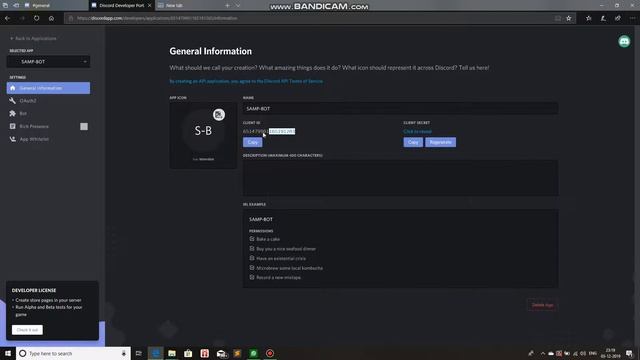
Task: Click the Share this page icon
Action: pyautogui.click(x=618, y=18)
